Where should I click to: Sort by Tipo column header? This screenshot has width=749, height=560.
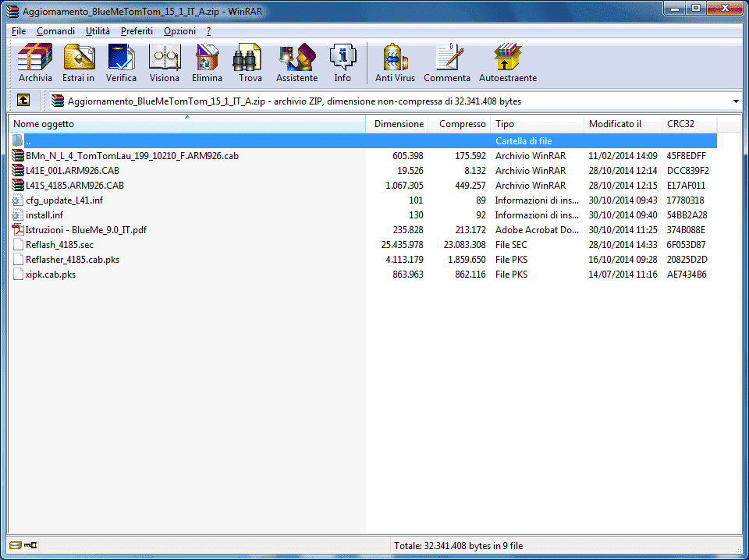pyautogui.click(x=537, y=124)
